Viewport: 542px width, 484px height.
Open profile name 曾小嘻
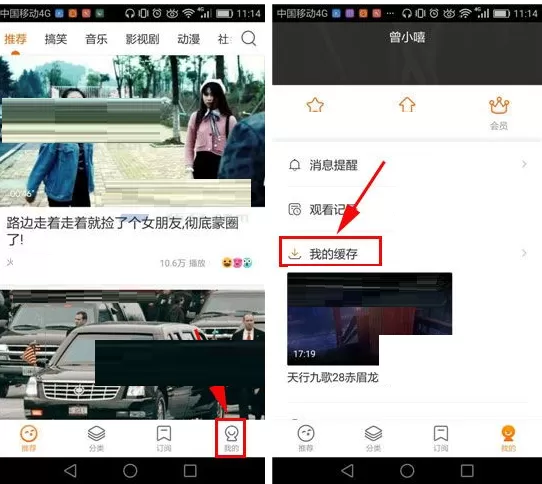(x=407, y=37)
